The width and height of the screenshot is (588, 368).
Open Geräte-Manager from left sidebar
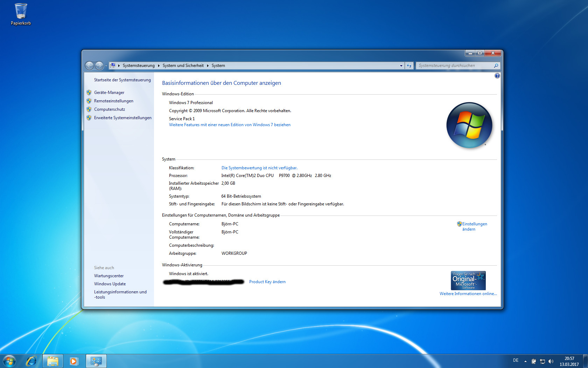[x=109, y=93]
